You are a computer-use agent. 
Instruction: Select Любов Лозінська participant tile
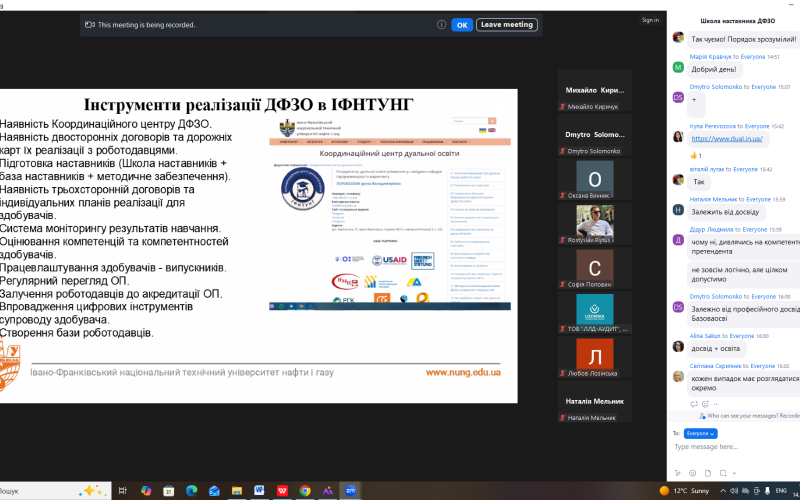pyautogui.click(x=594, y=357)
